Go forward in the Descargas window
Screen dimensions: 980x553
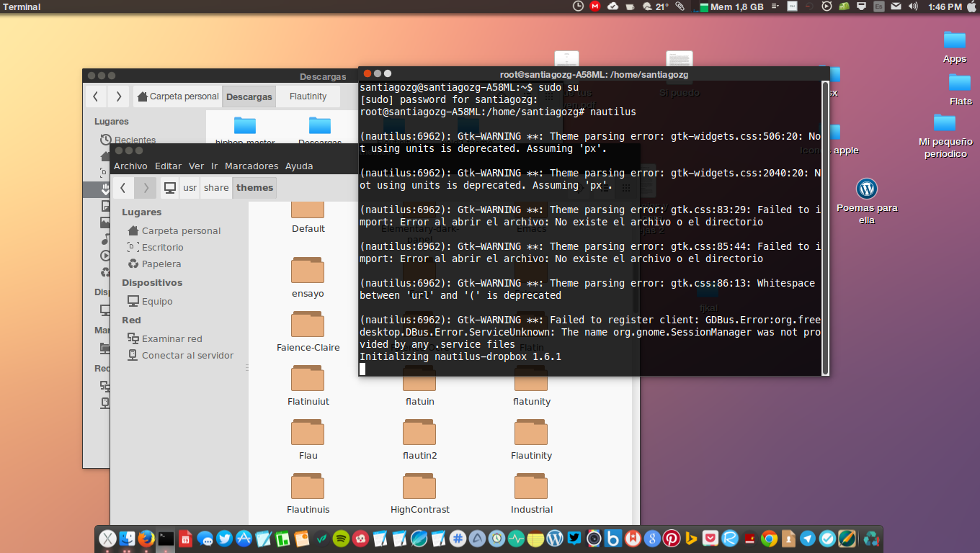click(118, 96)
